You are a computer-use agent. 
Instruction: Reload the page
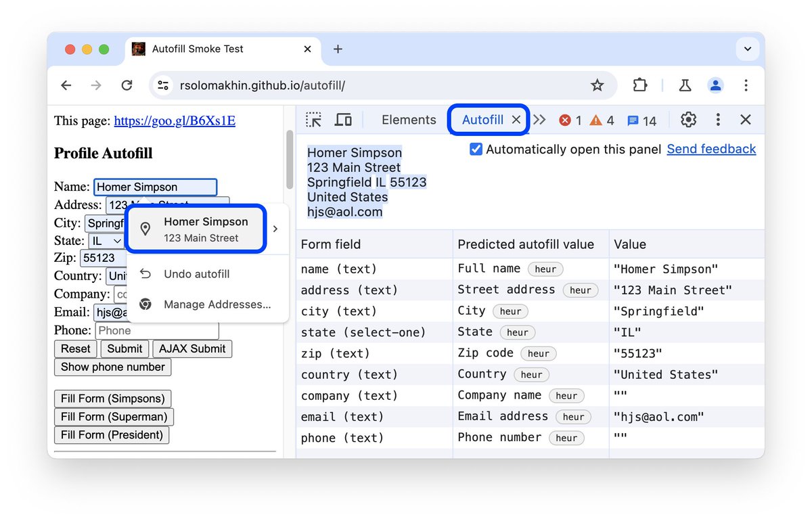tap(127, 85)
